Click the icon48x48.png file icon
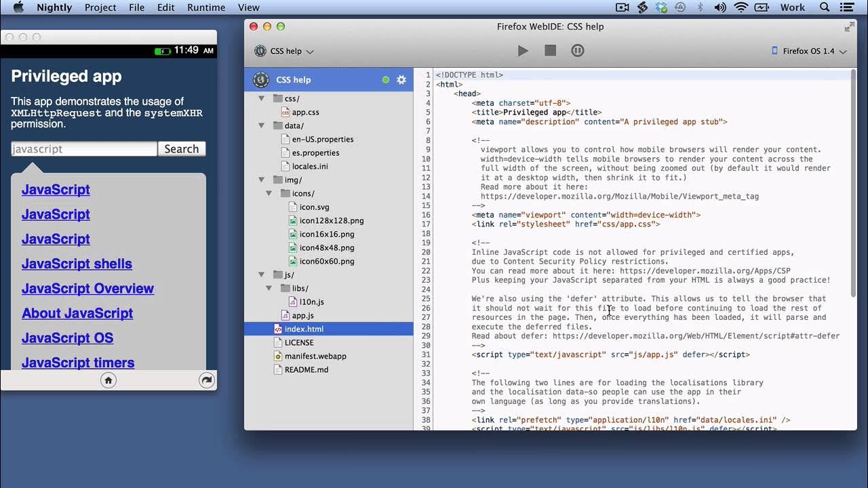The height and width of the screenshot is (488, 868). [293, 248]
